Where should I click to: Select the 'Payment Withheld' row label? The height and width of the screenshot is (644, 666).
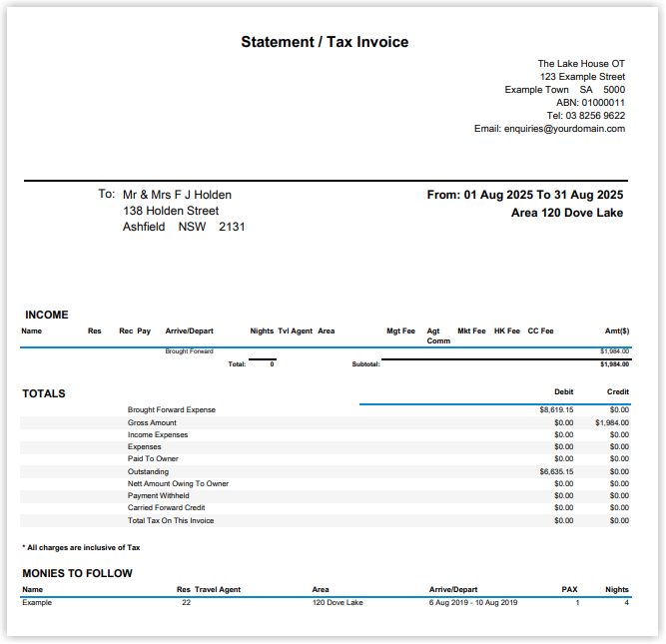(159, 496)
